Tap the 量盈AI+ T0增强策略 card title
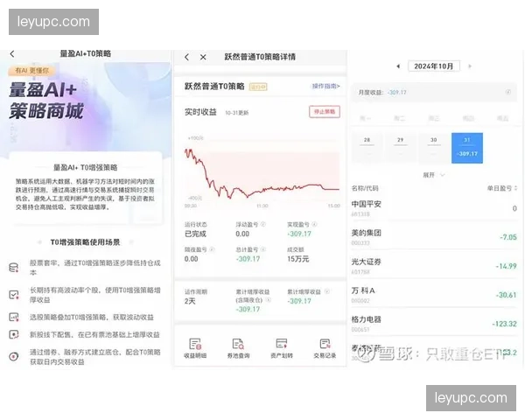Image resolution: width=525 pixels, height=420 pixels. (86, 167)
